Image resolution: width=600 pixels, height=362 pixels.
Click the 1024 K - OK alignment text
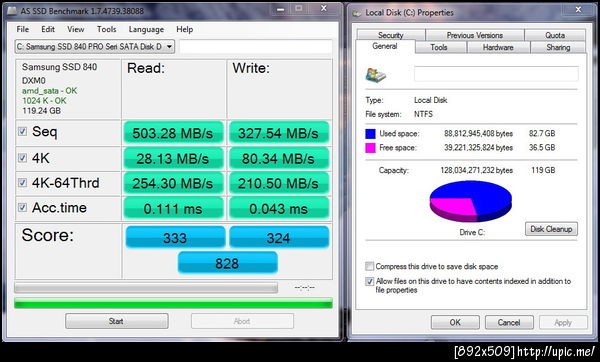pos(44,101)
